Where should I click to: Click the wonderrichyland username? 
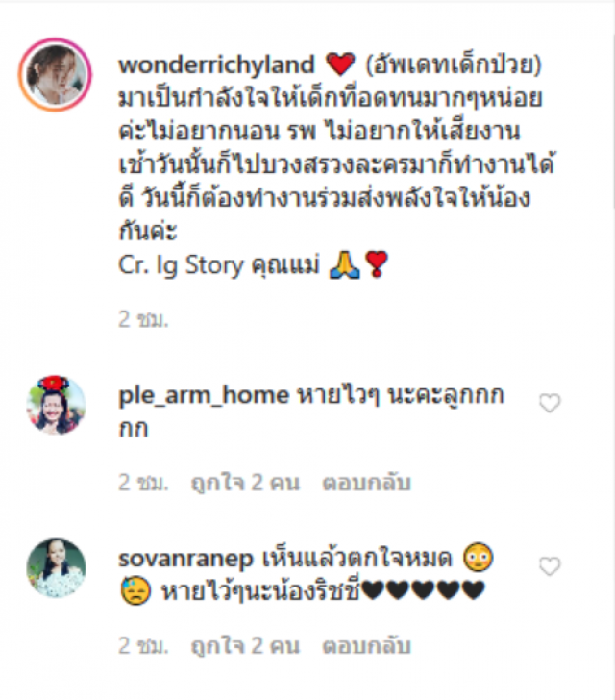(x=216, y=64)
